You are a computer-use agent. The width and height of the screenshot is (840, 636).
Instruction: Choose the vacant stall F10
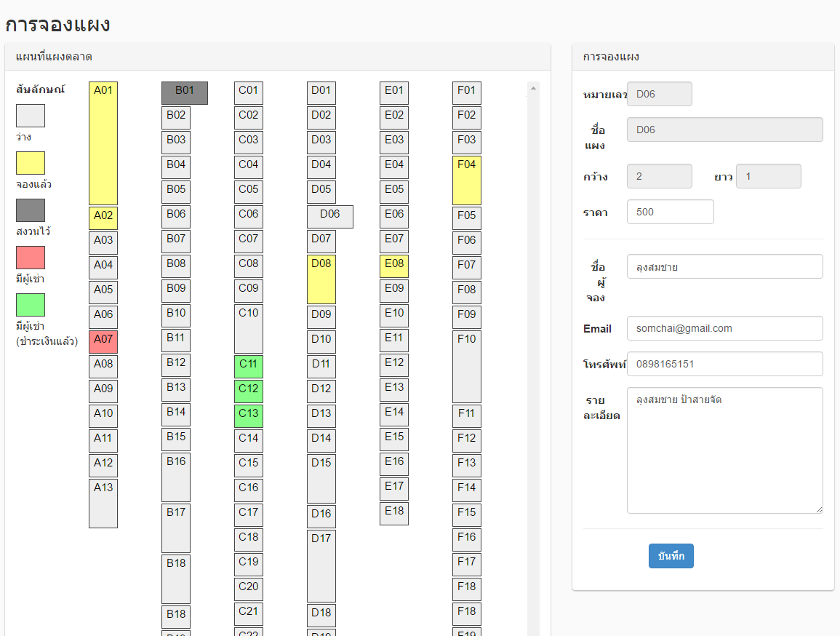pyautogui.click(x=467, y=367)
